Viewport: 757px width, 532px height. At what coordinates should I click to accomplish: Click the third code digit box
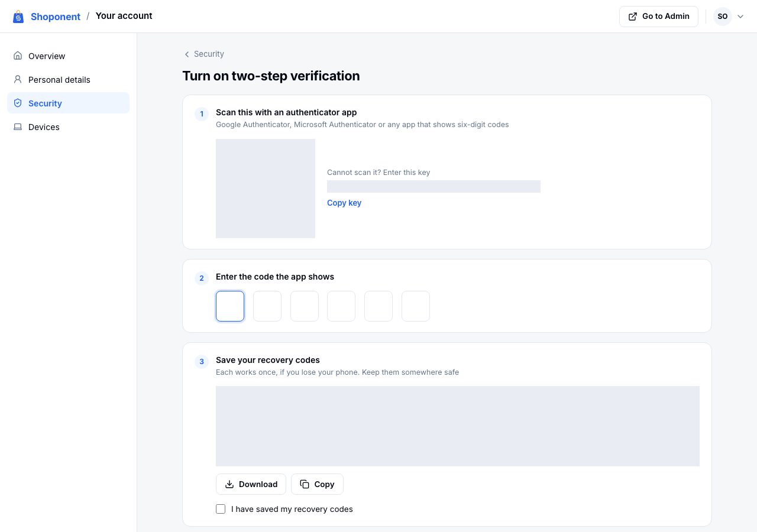tap(305, 306)
